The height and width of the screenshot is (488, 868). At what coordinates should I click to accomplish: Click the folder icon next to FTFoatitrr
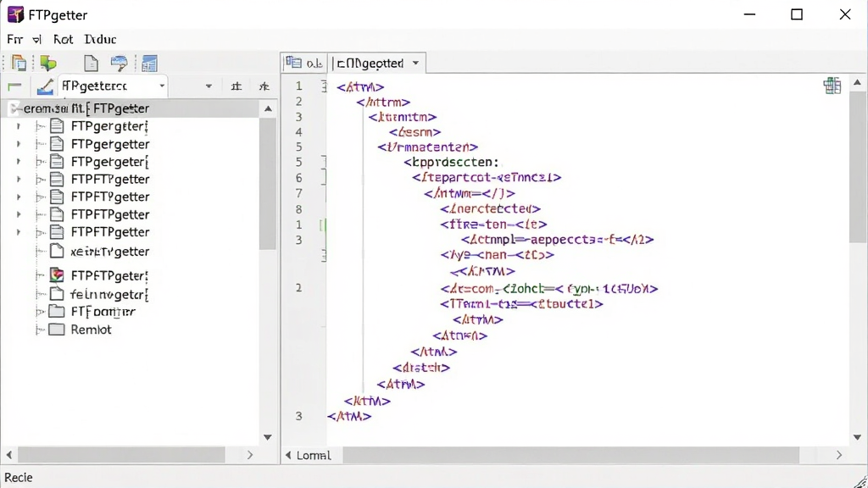click(57, 312)
